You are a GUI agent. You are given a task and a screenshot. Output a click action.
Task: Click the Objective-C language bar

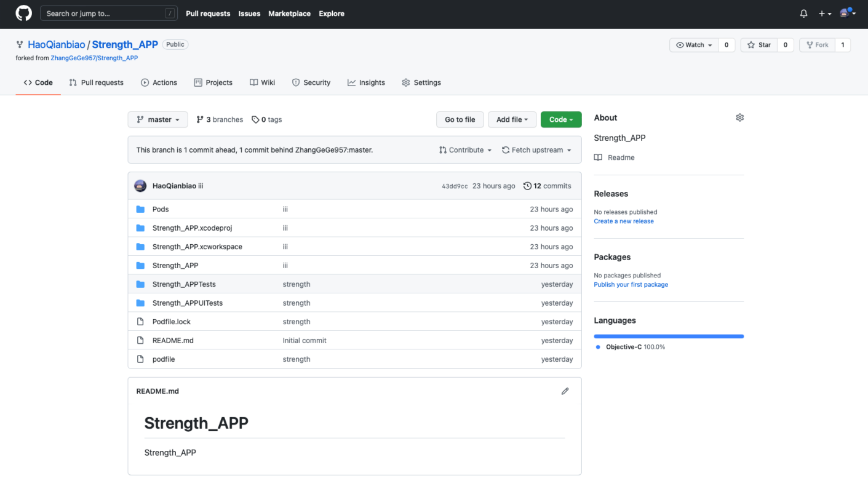tap(669, 336)
